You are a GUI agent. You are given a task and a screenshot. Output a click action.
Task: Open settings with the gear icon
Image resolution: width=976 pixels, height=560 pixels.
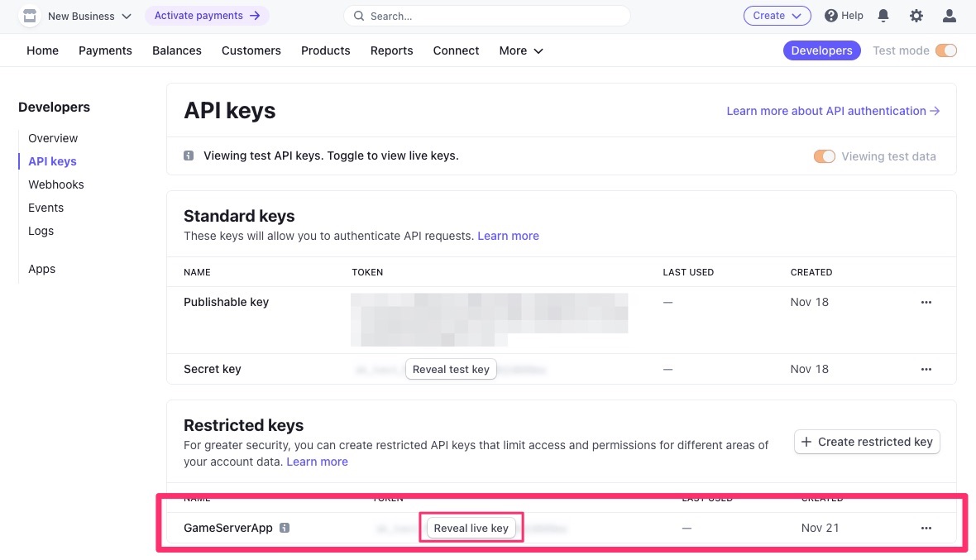916,15
